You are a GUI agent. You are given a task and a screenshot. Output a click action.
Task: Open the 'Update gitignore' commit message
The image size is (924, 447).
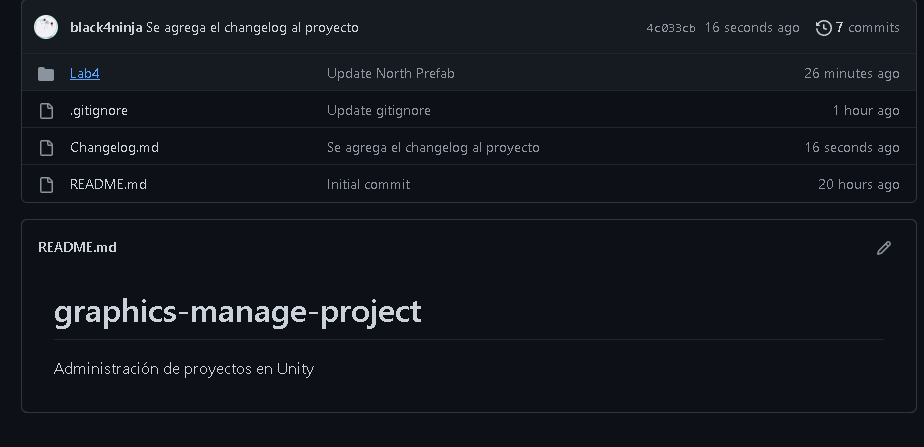[379, 111]
